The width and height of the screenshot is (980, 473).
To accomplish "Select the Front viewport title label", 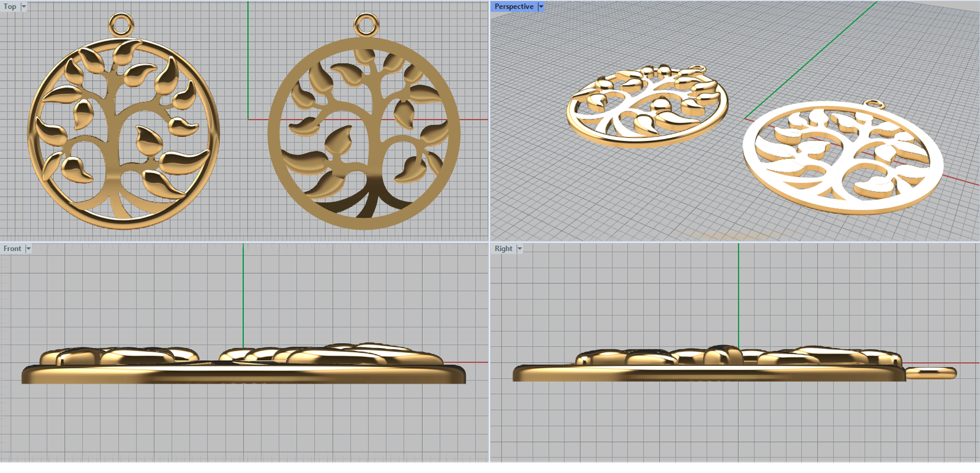I will (12, 249).
